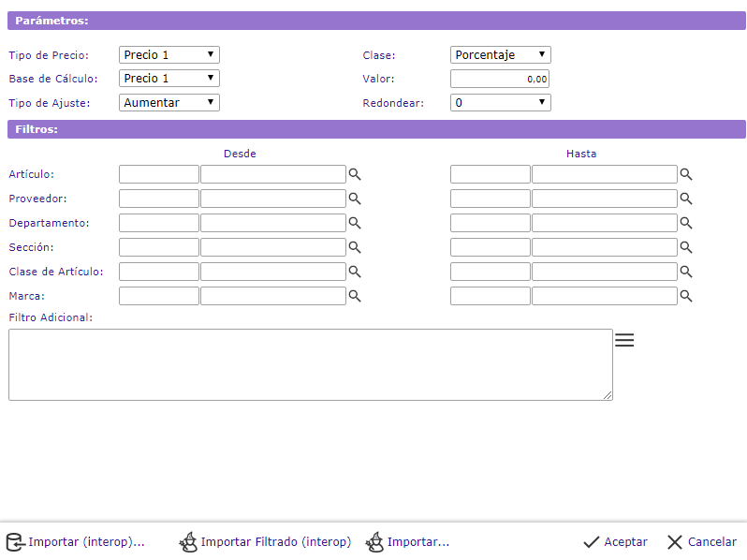
Task: Search Departamento in the Desde column
Action: 355,223
